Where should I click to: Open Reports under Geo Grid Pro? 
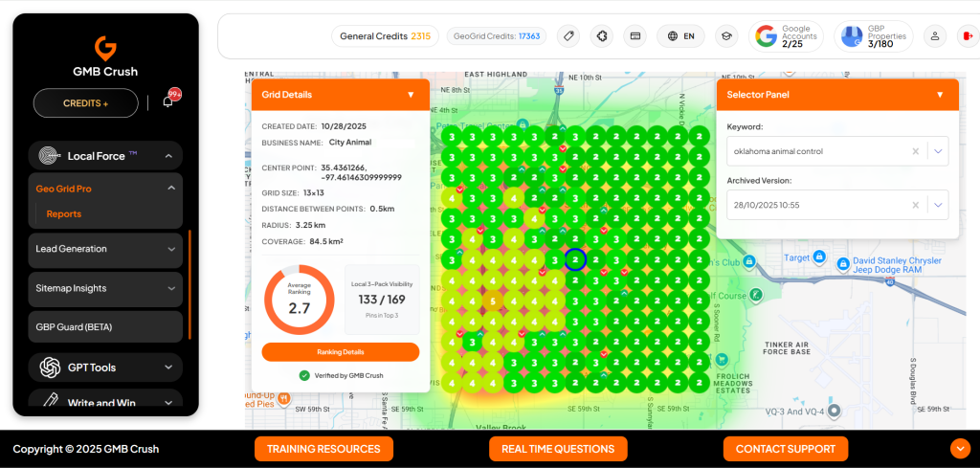pos(64,213)
